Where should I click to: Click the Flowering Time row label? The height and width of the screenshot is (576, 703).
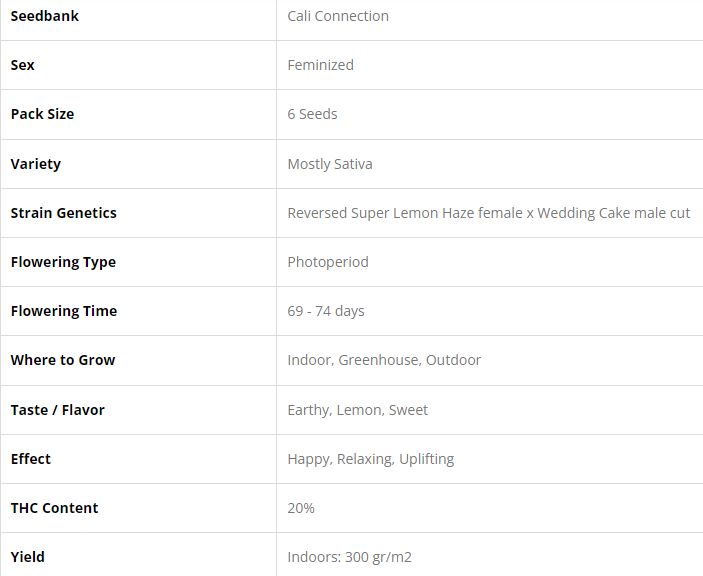(x=64, y=311)
